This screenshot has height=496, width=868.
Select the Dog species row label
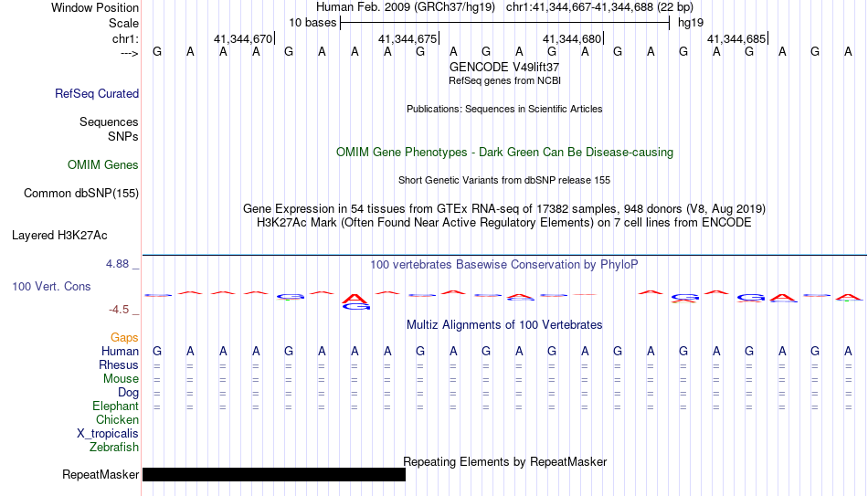click(x=129, y=392)
